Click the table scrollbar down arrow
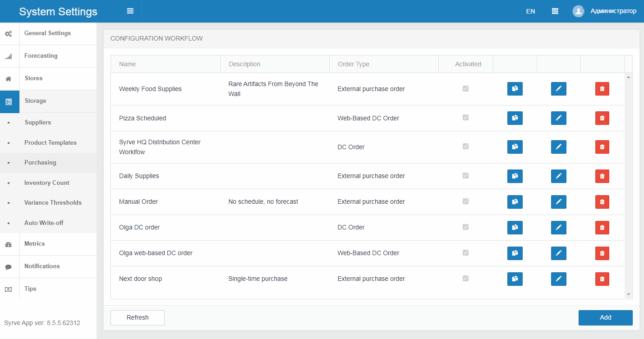Viewport: 644px width, 339px height. (629, 294)
